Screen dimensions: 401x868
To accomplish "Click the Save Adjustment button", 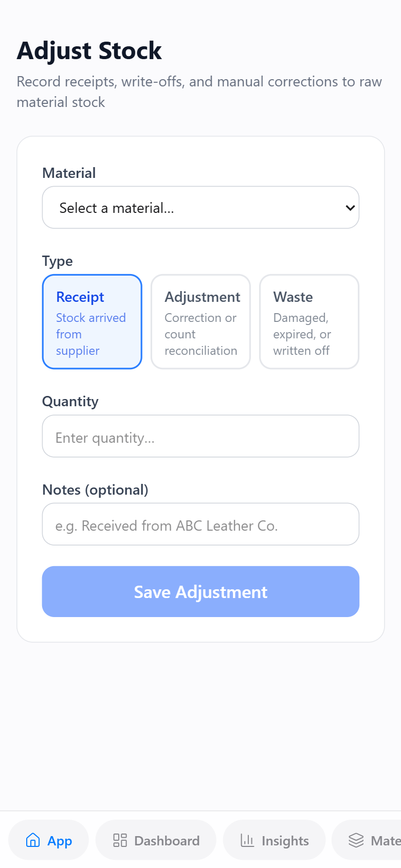I will coord(200,591).
